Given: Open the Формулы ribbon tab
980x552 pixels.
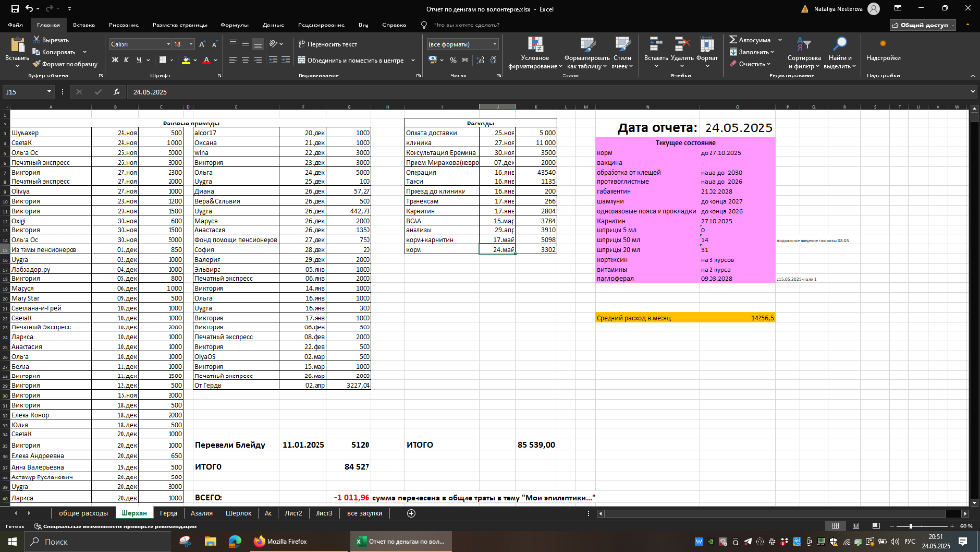Looking at the screenshot, I should point(234,24).
